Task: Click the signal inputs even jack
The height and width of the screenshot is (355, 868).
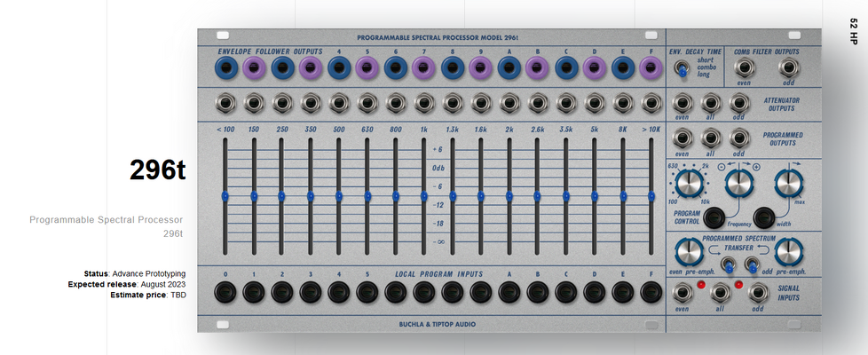Action: click(x=683, y=292)
